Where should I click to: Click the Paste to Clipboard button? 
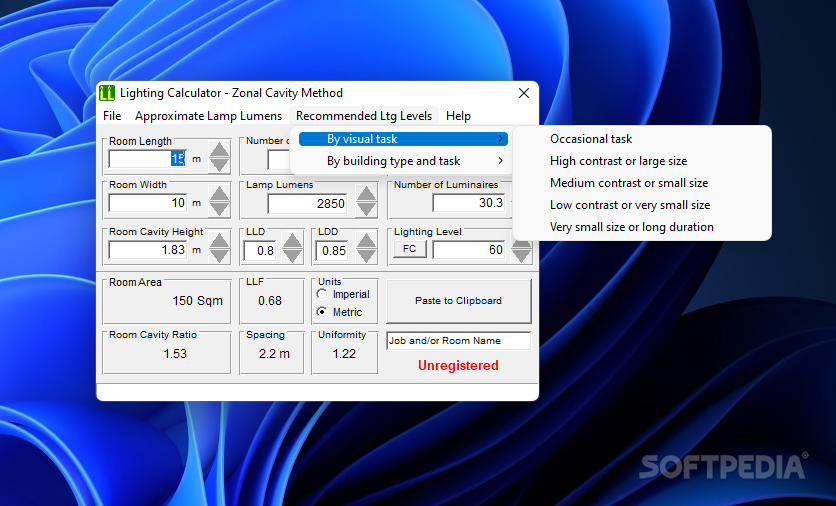459,301
